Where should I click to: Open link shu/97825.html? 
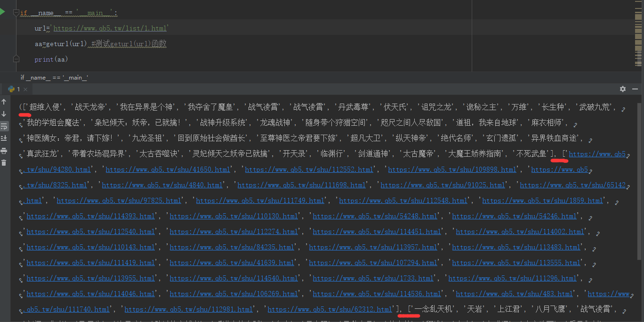(119, 201)
